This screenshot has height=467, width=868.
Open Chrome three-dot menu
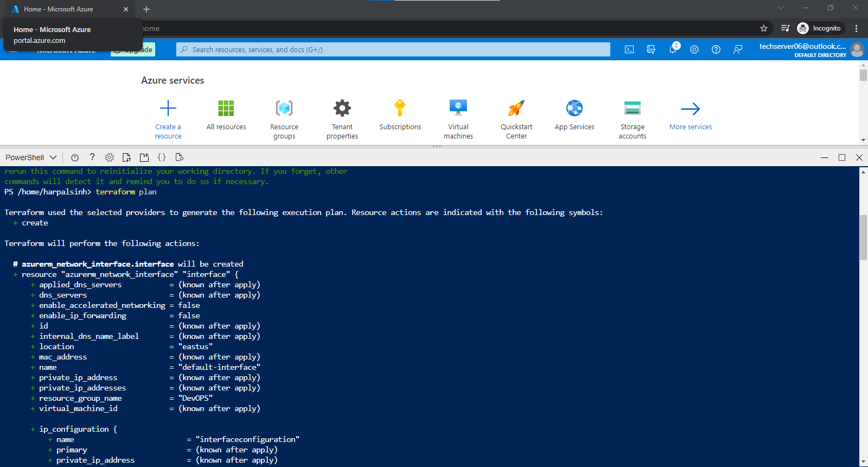coord(857,28)
